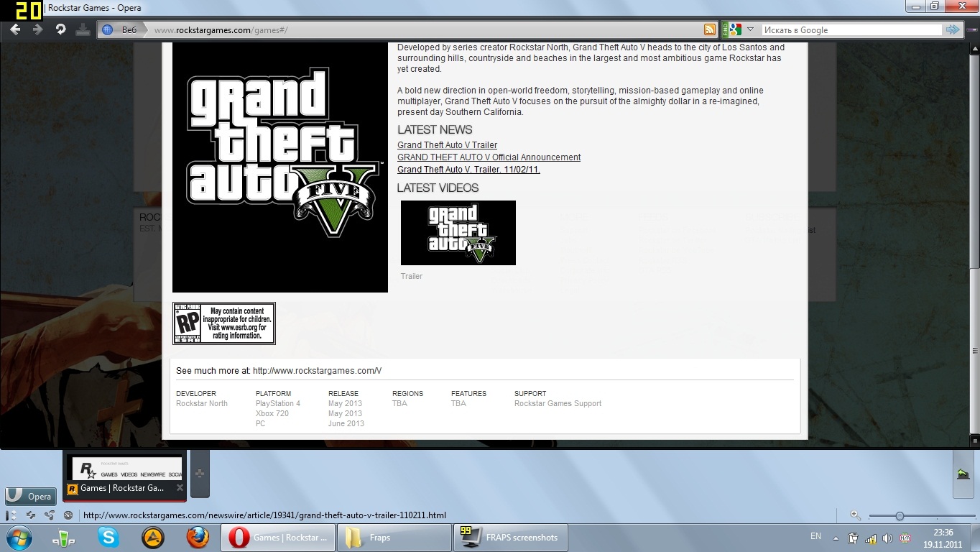
Task: Open Grand Theft Auto V Trailer news link
Action: point(447,145)
